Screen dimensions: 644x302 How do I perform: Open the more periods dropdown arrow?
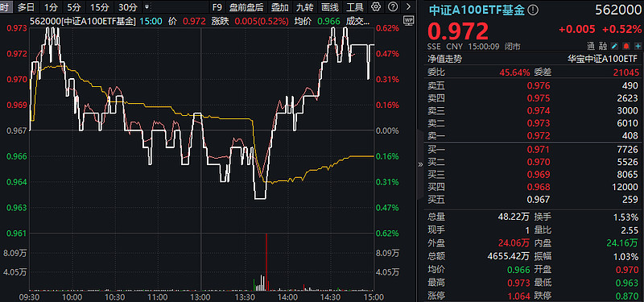[x=147, y=7]
